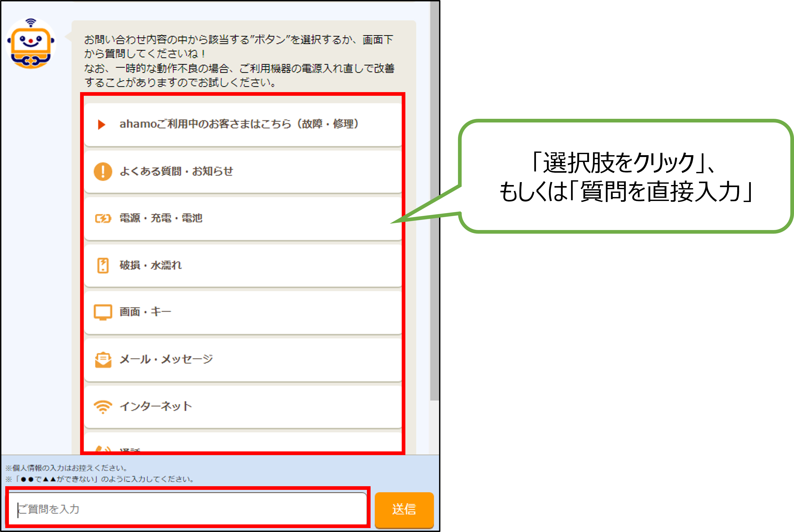
Task: Click the Wi-Fi internet icon
Action: click(x=103, y=406)
